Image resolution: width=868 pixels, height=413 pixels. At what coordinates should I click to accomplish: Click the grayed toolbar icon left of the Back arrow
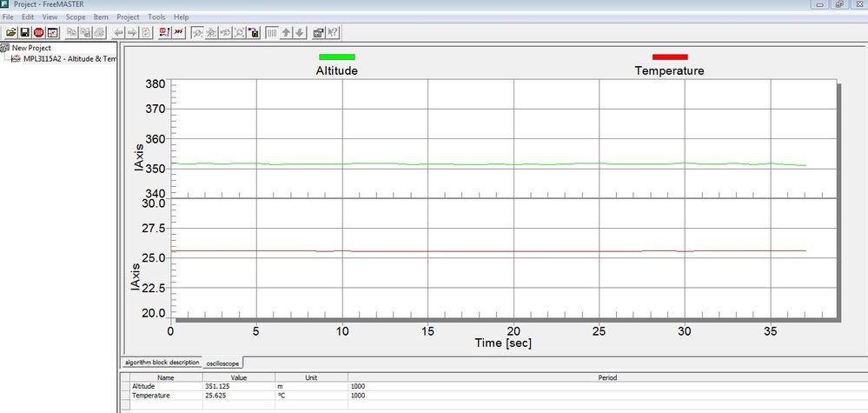(99, 33)
